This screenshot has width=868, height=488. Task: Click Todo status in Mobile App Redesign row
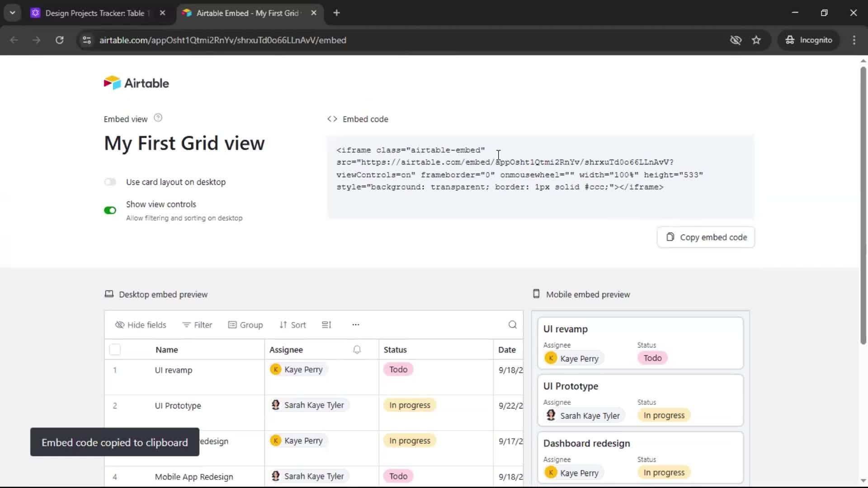click(398, 476)
